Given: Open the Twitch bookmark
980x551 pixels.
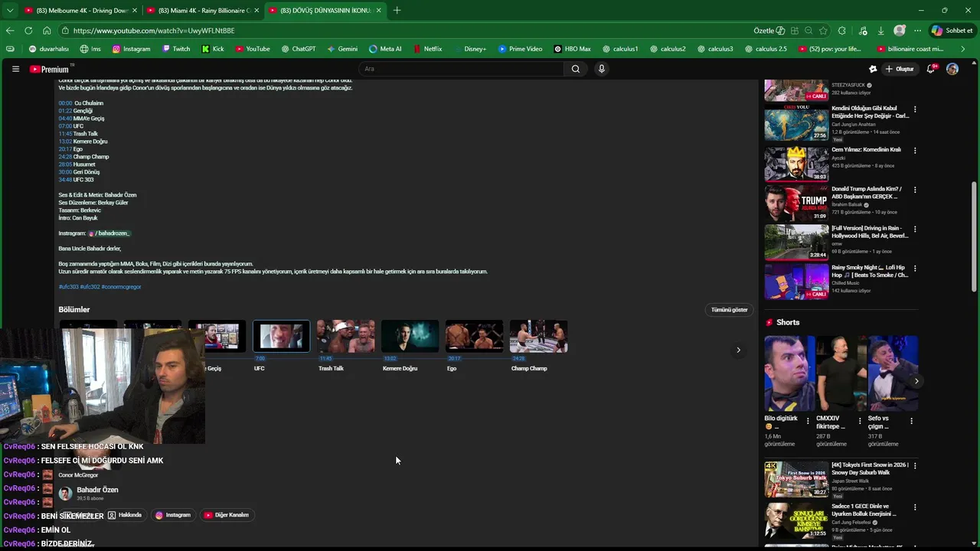Looking at the screenshot, I should (176, 49).
